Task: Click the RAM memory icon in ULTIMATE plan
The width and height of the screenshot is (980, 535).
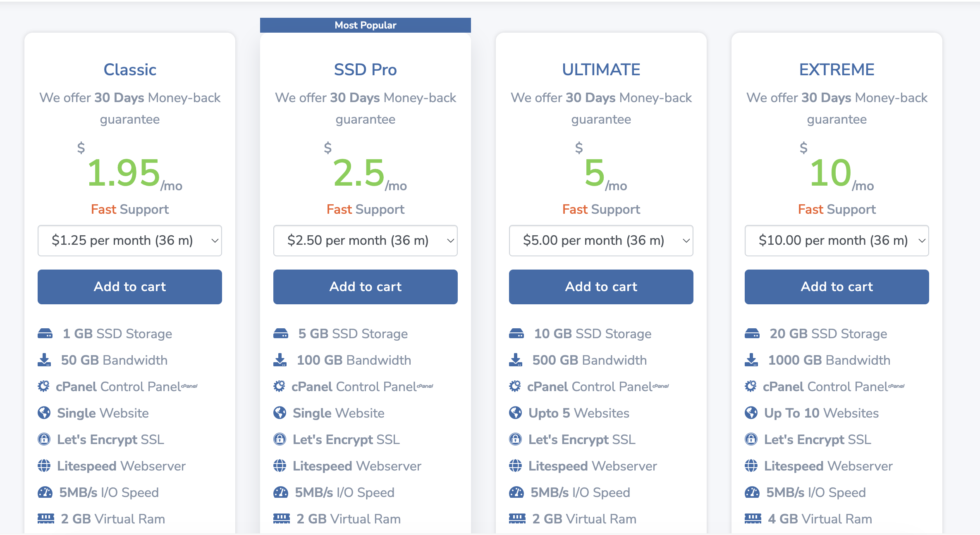Action: coord(517,518)
